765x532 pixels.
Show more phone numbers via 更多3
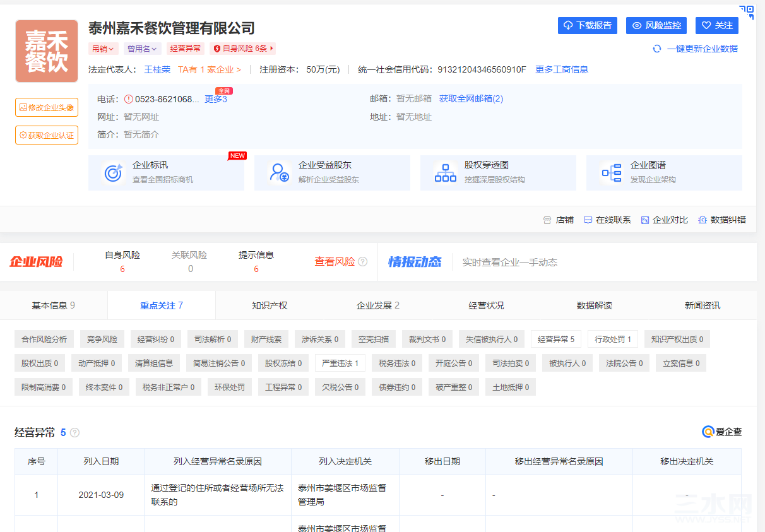click(216, 99)
